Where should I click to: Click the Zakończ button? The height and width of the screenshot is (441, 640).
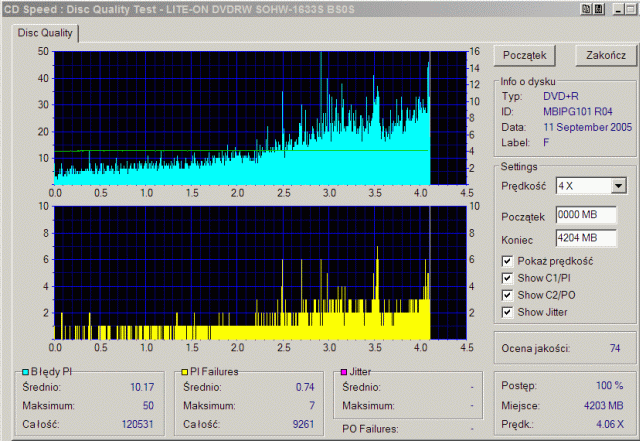click(606, 55)
